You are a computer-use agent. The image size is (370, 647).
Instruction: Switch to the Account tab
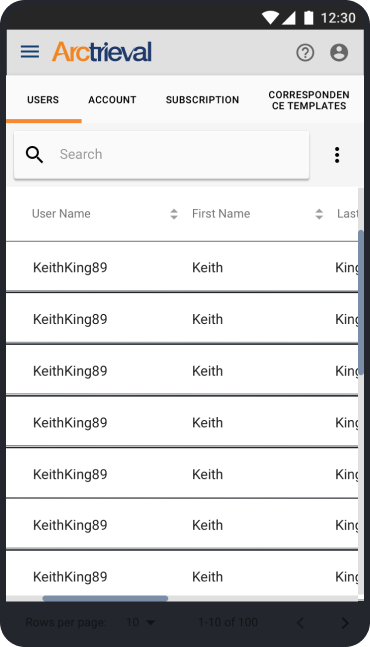[112, 100]
